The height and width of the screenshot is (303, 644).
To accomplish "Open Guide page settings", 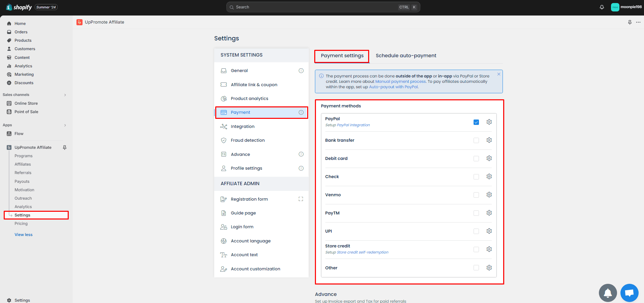I will tap(261, 213).
